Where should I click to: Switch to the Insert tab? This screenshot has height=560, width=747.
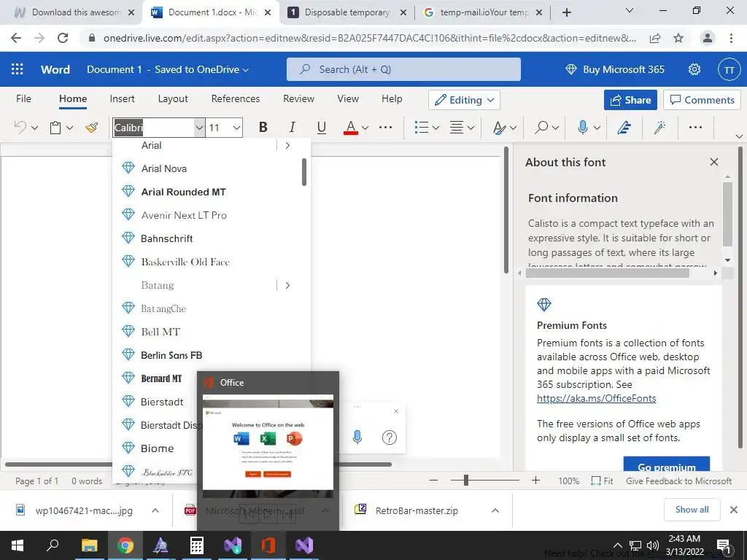tap(122, 98)
